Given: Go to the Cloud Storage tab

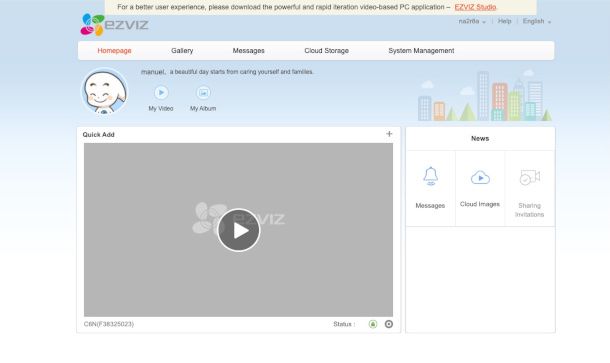Looking at the screenshot, I should tap(326, 51).
